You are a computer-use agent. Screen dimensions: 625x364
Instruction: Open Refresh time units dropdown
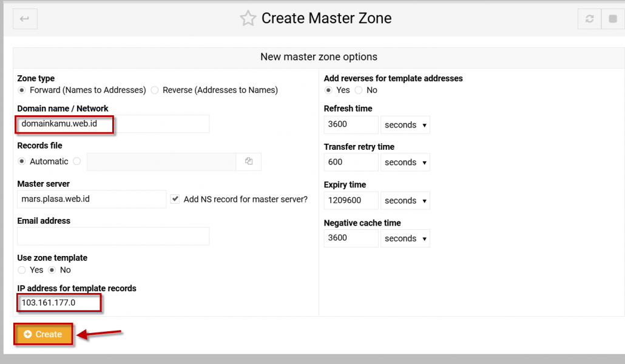tap(405, 125)
